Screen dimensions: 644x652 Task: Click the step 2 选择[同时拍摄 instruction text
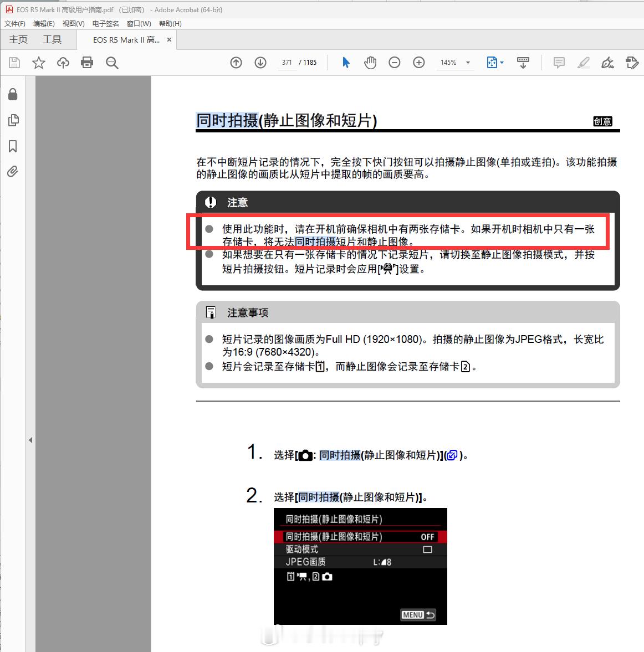(x=351, y=497)
